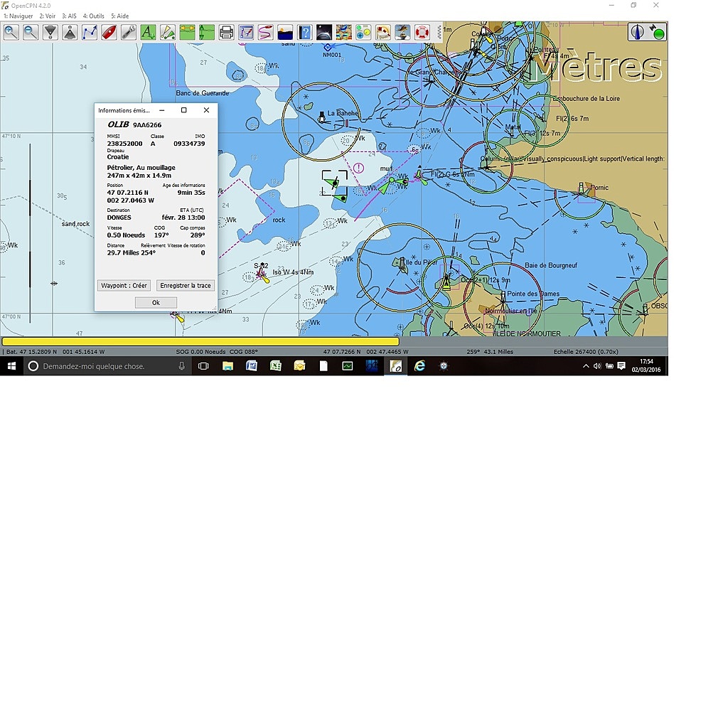
Task: Minimize the Informations émises dialog
Action: pos(161,110)
